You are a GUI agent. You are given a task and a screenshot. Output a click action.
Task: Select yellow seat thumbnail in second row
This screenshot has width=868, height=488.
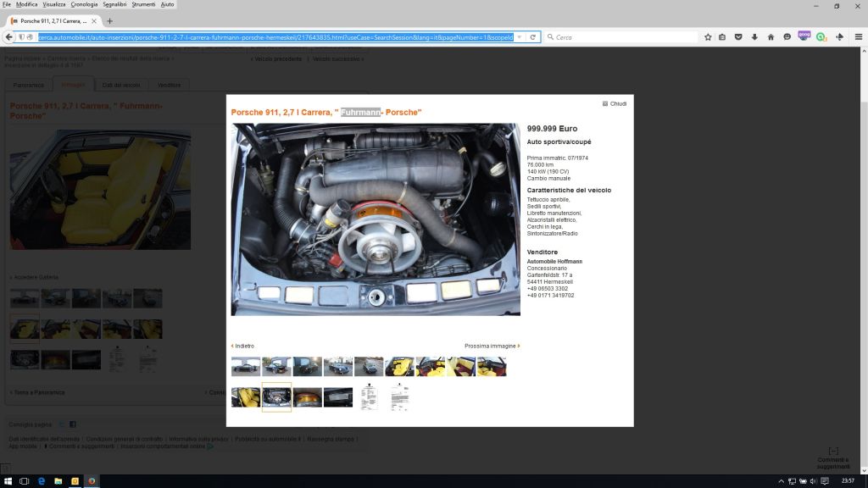pos(246,397)
